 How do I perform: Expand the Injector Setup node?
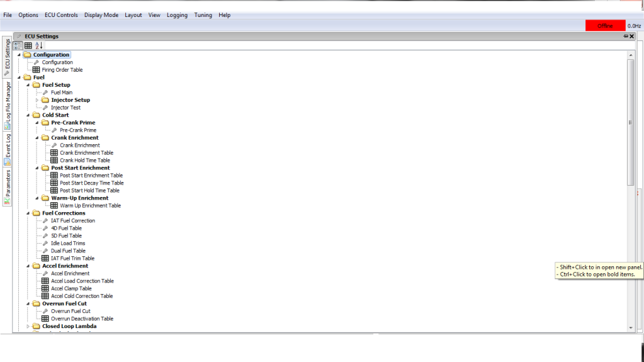(37, 100)
